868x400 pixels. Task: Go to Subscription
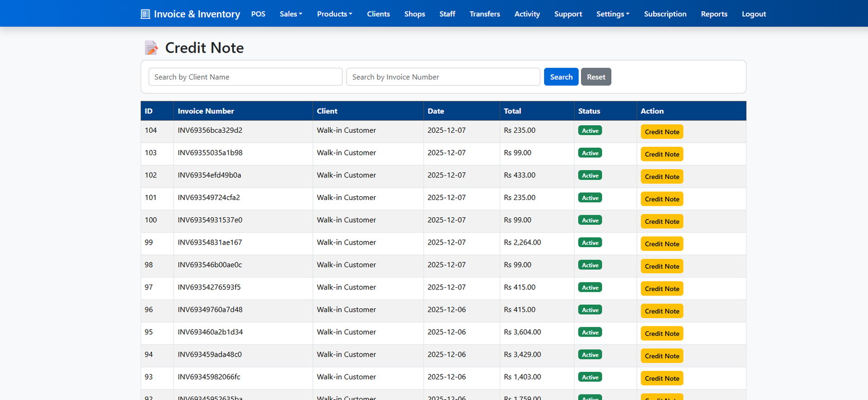click(665, 14)
